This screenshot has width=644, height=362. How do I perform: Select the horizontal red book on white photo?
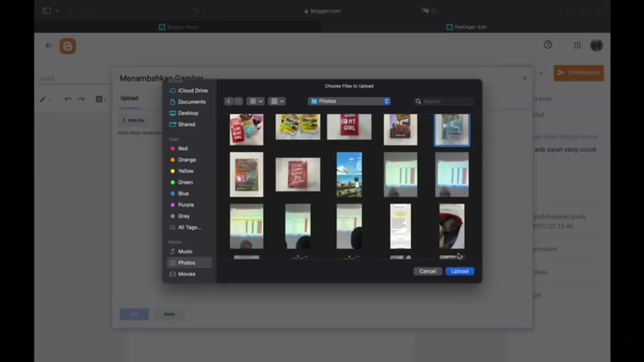tap(298, 174)
